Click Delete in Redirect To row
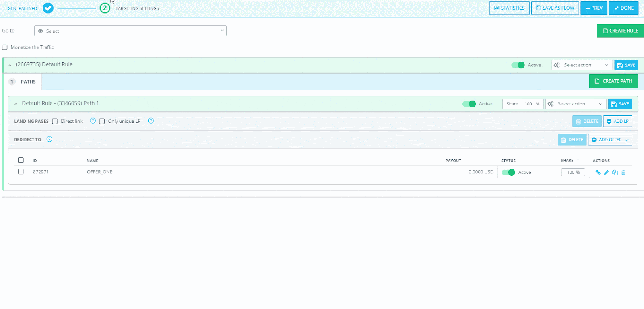Viewport: 644px width, 309px height. click(572, 140)
